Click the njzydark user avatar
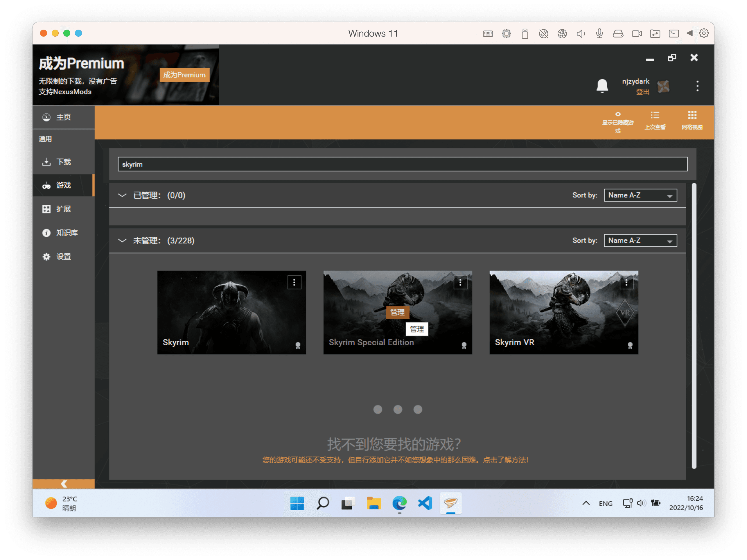Viewport: 747px width, 560px height. click(663, 87)
